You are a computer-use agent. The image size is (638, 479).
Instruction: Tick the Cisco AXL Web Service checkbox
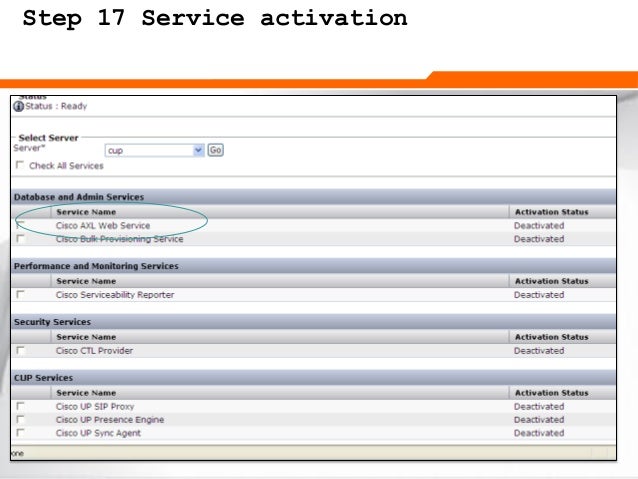coord(20,225)
